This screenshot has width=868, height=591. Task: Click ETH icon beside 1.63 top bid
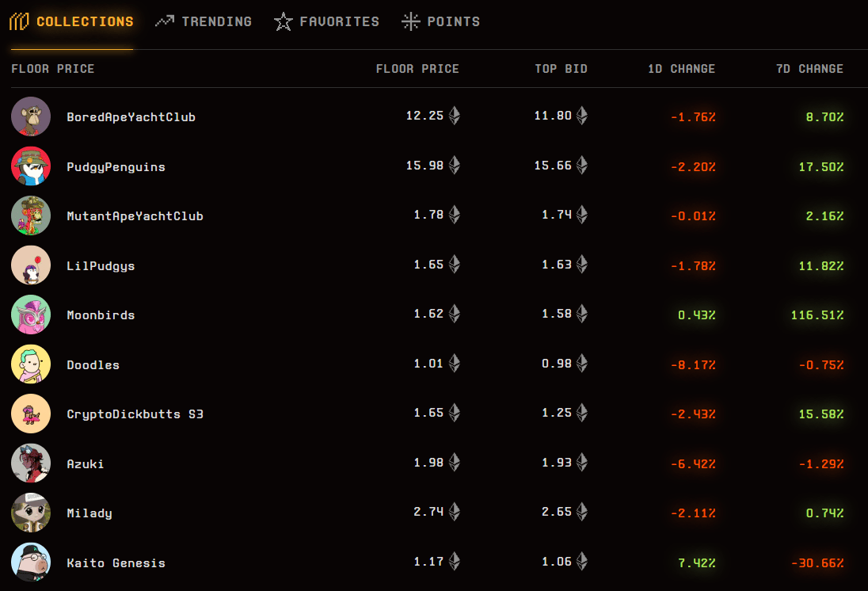coord(582,264)
